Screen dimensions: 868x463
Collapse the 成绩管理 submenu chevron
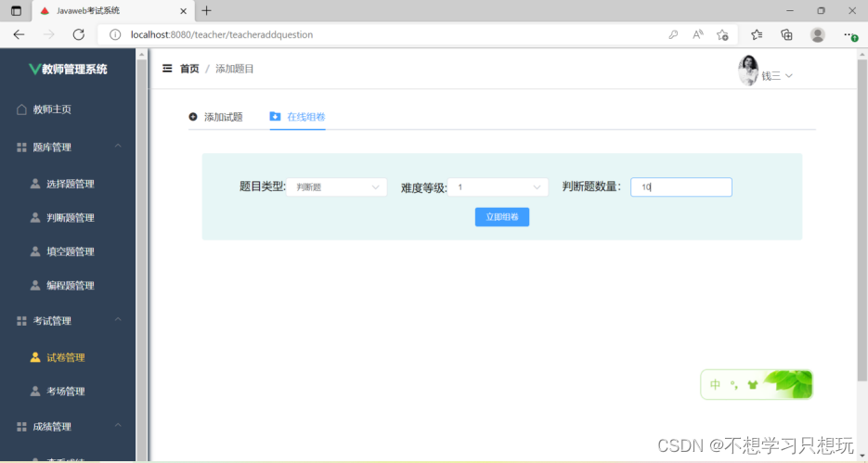118,425
